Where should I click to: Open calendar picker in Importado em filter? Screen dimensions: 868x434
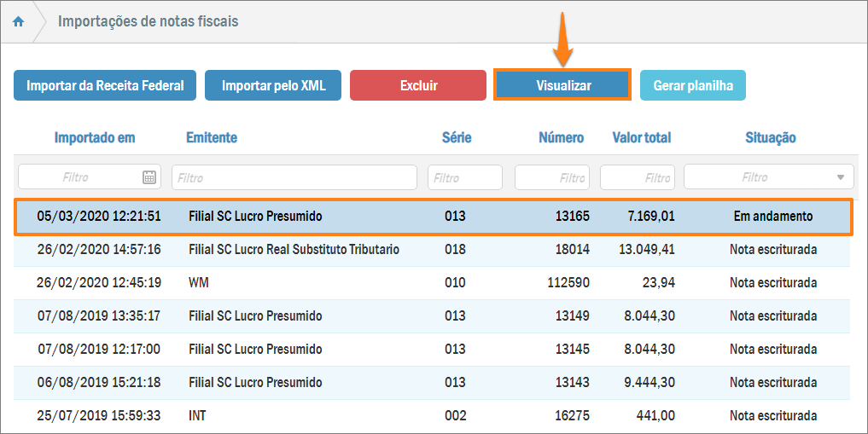click(x=149, y=177)
